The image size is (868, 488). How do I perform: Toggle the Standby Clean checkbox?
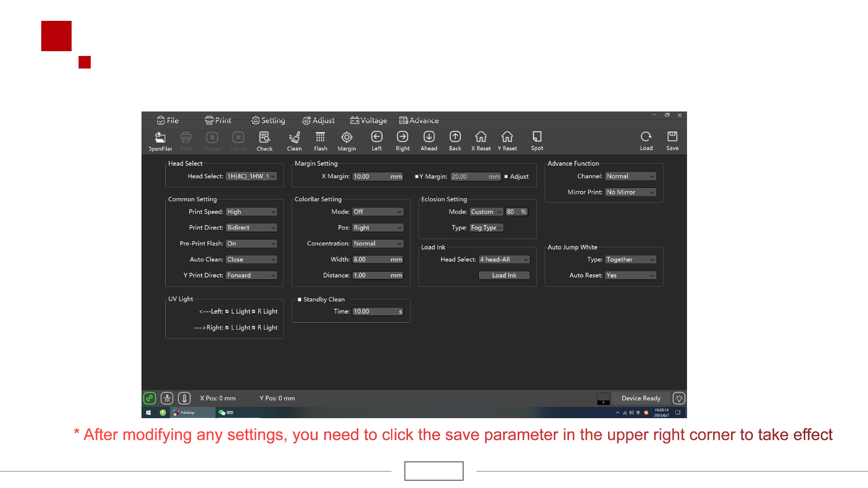coord(299,299)
